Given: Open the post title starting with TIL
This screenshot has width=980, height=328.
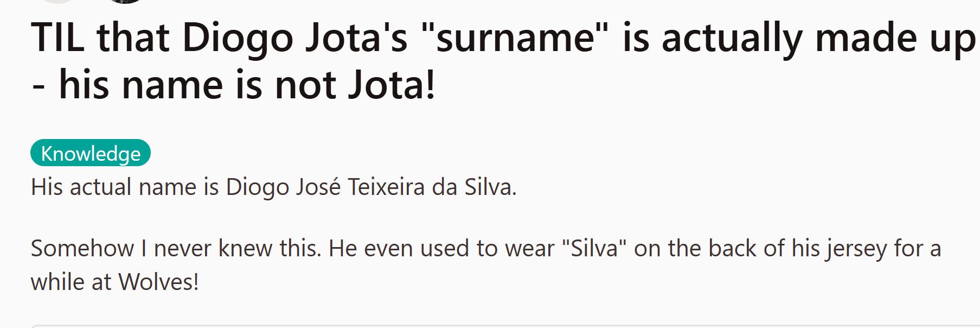Looking at the screenshot, I should click(503, 61).
